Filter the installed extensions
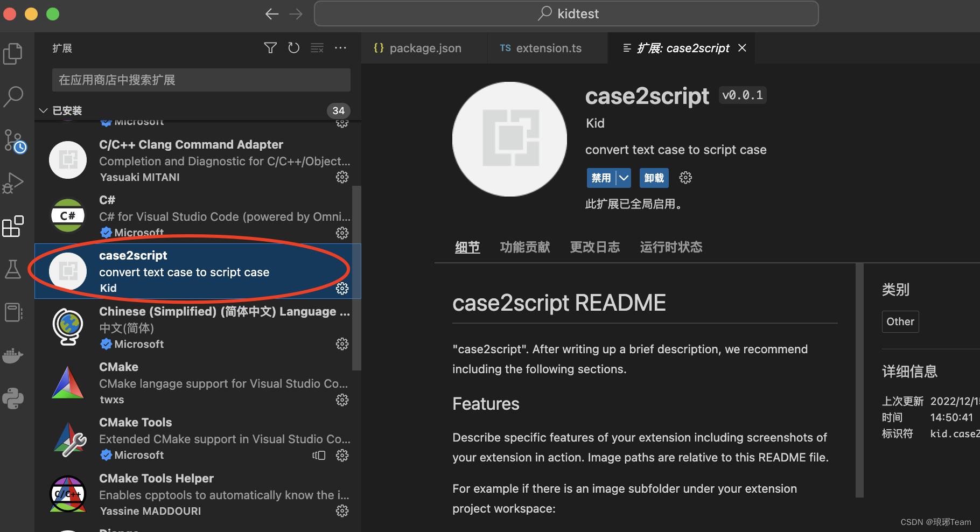Image resolution: width=980 pixels, height=532 pixels. point(270,48)
